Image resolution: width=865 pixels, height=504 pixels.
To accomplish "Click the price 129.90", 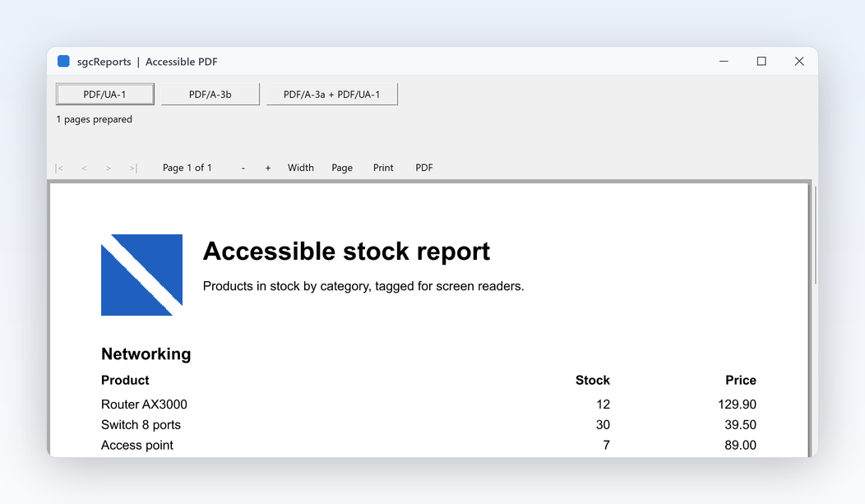I will point(737,405).
